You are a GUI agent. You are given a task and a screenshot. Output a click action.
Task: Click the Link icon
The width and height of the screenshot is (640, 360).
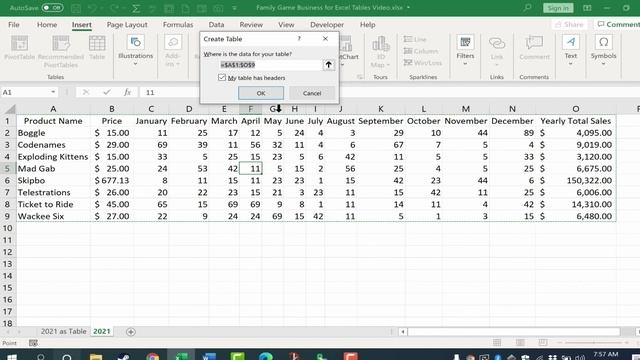point(497,51)
